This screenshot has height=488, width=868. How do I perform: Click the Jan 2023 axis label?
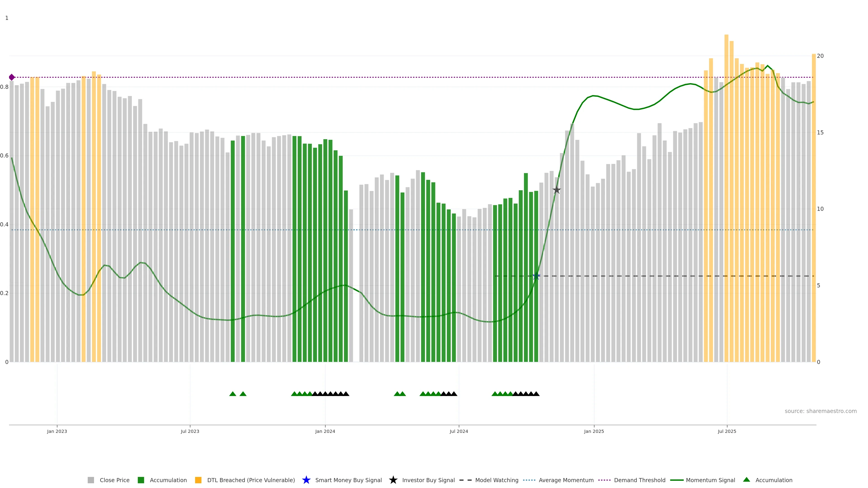tap(57, 431)
